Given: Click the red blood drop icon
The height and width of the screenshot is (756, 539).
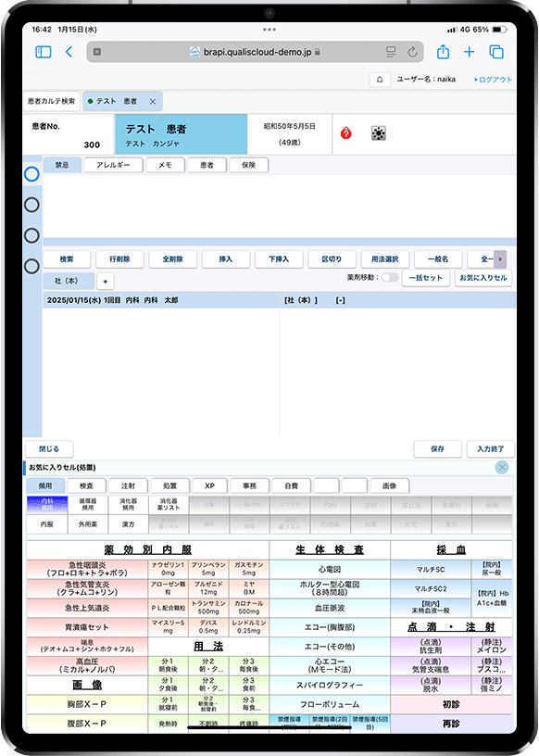Looking at the screenshot, I should [x=346, y=133].
